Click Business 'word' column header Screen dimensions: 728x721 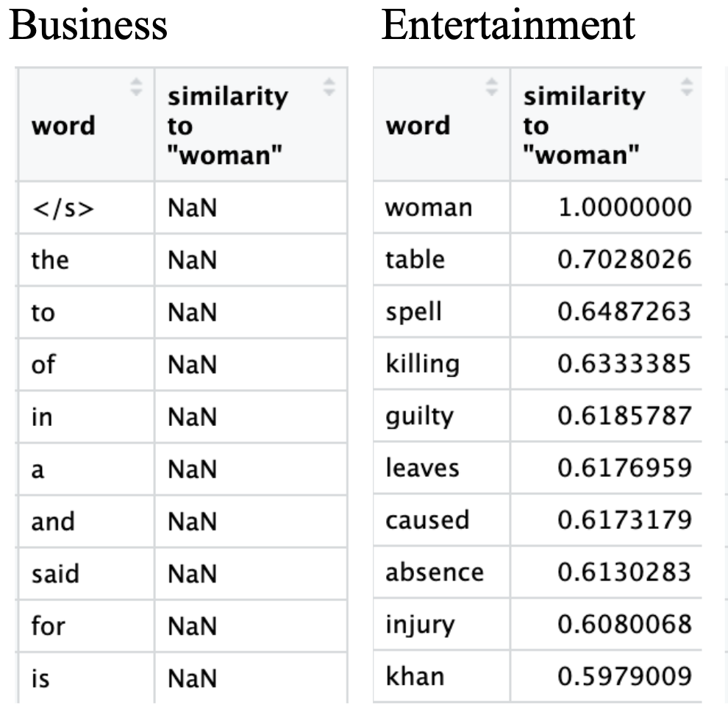coord(63,126)
